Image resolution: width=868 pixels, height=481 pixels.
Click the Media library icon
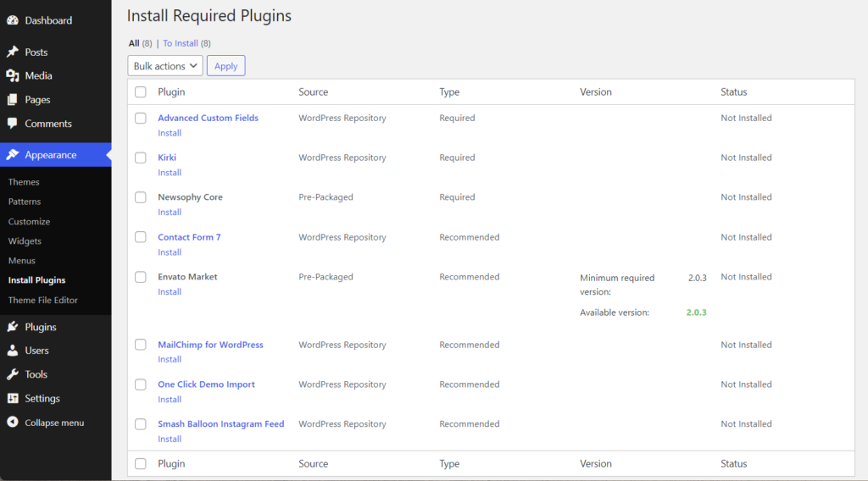[13, 75]
